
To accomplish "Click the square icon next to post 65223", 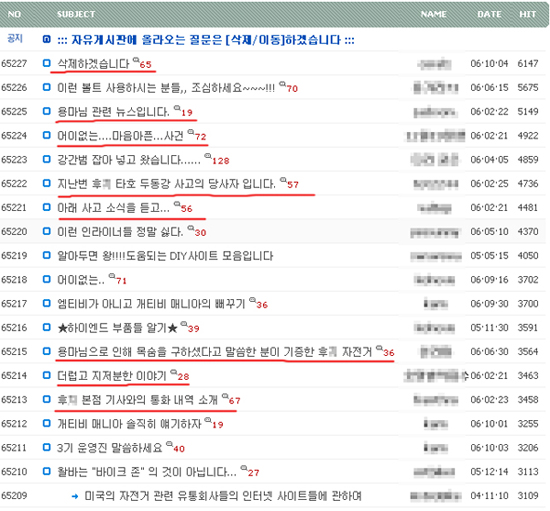I will tap(46, 159).
